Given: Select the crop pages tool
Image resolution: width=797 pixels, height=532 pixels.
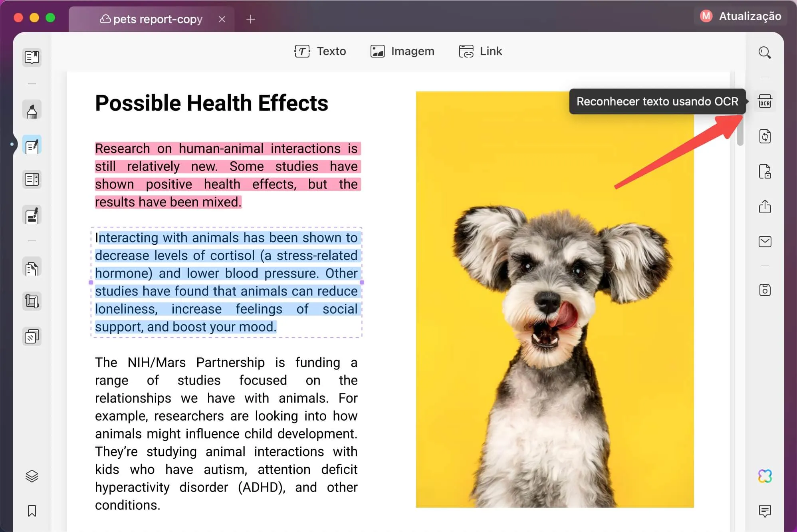Looking at the screenshot, I should [x=32, y=301].
